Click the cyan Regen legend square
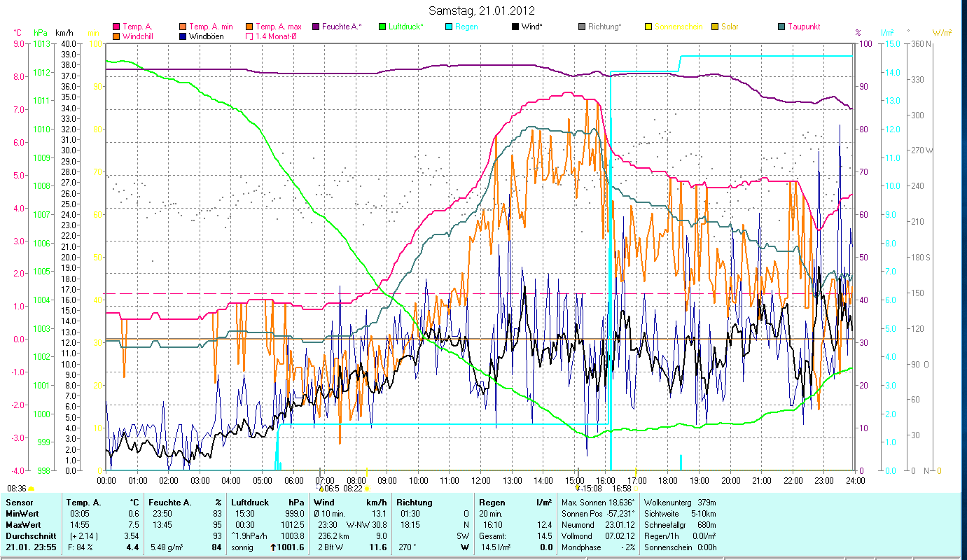 click(x=449, y=27)
